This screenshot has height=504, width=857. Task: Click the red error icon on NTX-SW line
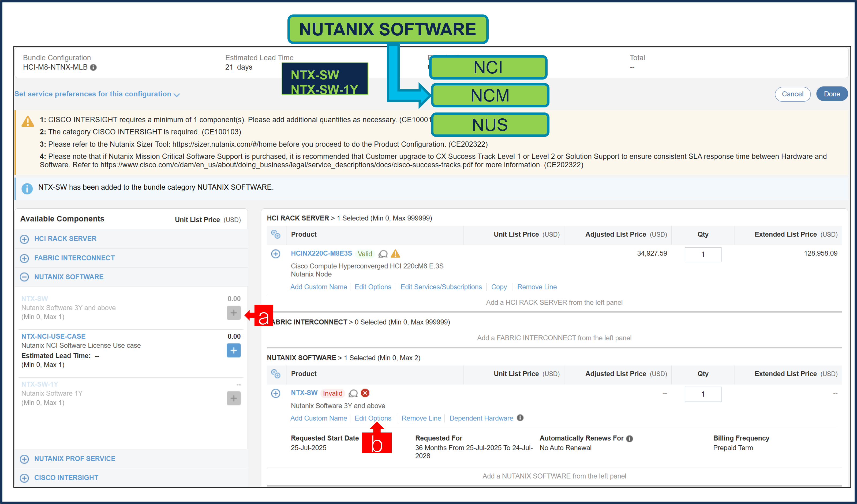tap(365, 393)
